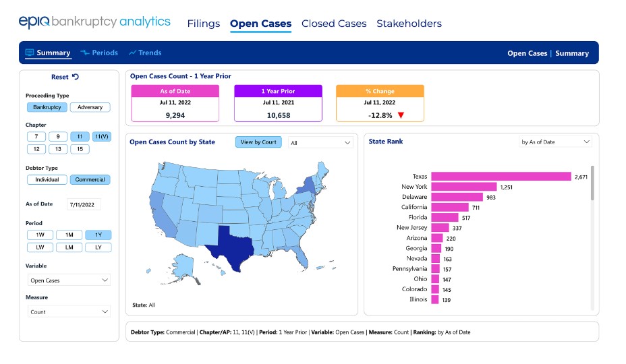Click the Texas bar in State Rank
The image size is (626, 364).
point(501,177)
